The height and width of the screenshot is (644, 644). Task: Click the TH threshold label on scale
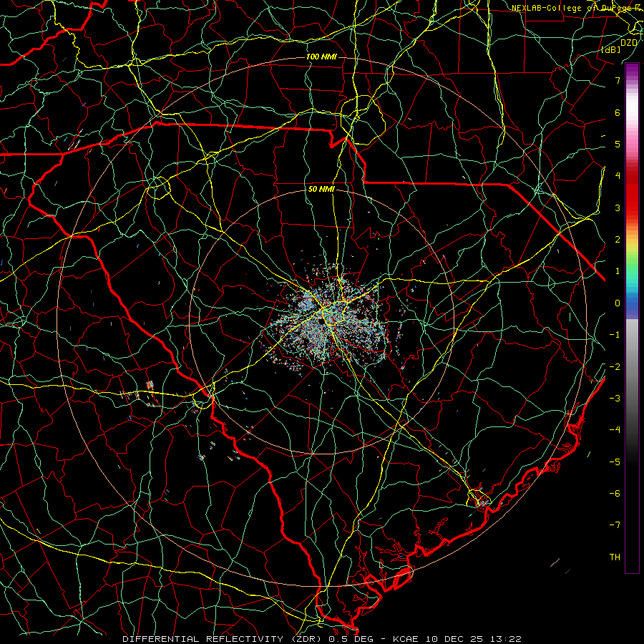(615, 557)
